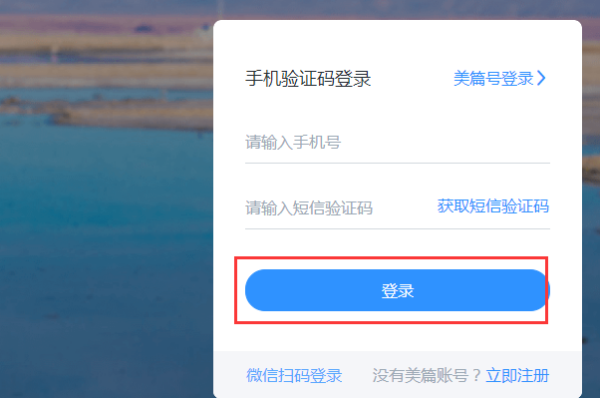Focus the 请输入手机号 phone field
This screenshot has width=600, height=398.
coord(397,142)
